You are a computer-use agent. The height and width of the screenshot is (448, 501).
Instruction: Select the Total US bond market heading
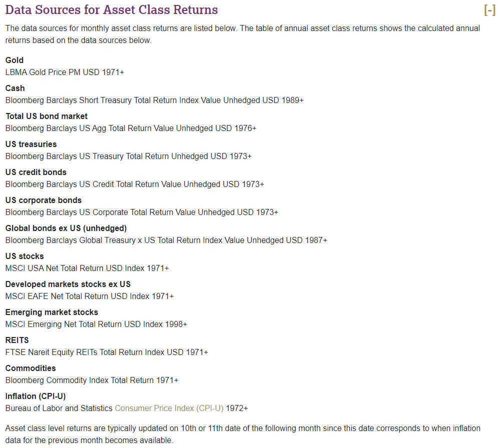tap(47, 116)
